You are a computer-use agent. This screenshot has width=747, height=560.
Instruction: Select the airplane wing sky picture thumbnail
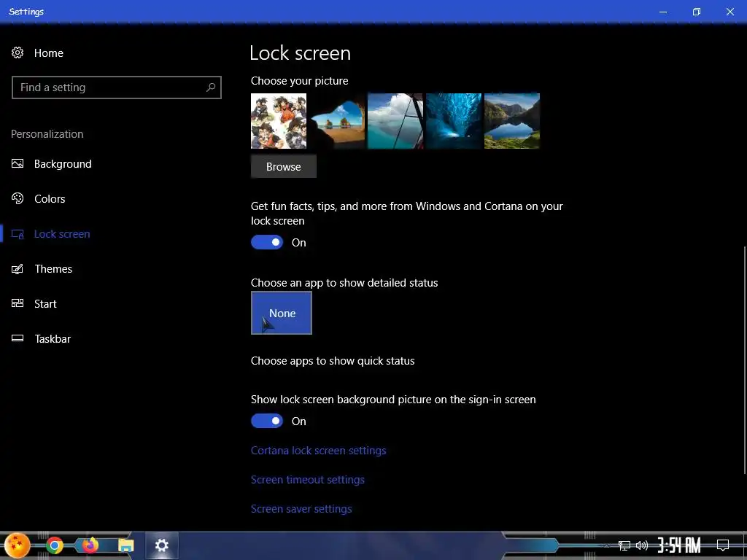coord(395,121)
